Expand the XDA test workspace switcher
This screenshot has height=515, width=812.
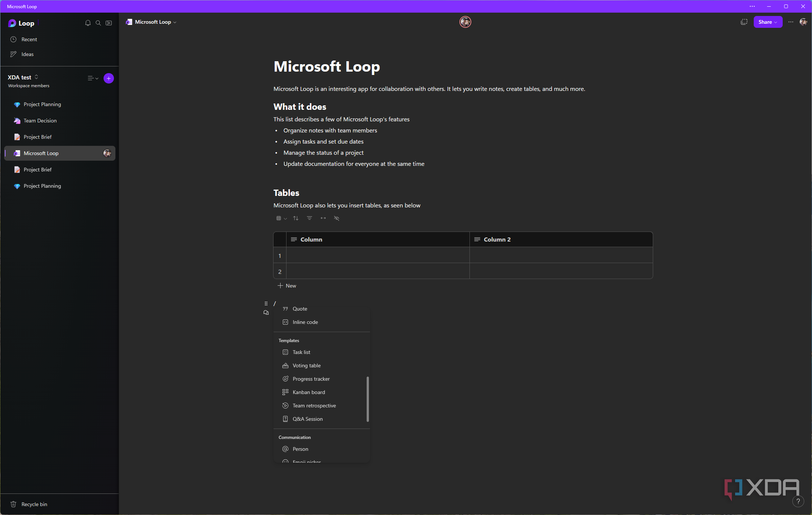pos(23,77)
